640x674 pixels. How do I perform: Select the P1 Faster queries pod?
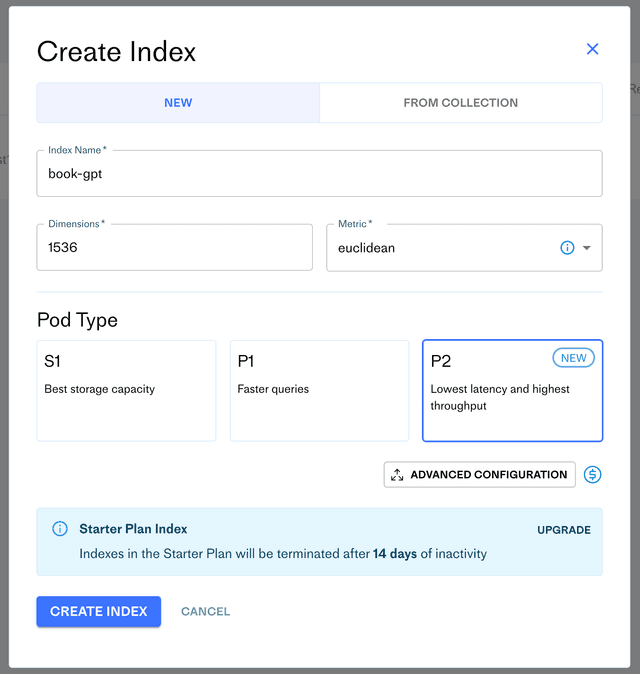tap(319, 390)
